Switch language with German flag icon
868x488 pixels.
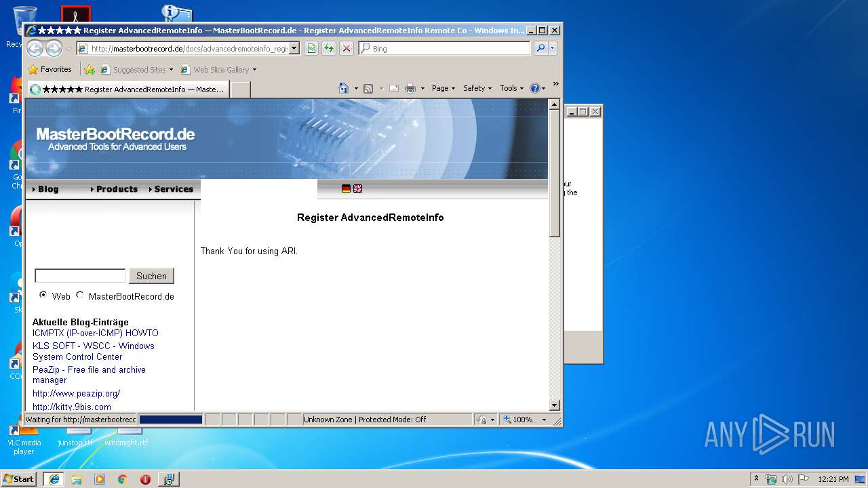pyautogui.click(x=346, y=189)
